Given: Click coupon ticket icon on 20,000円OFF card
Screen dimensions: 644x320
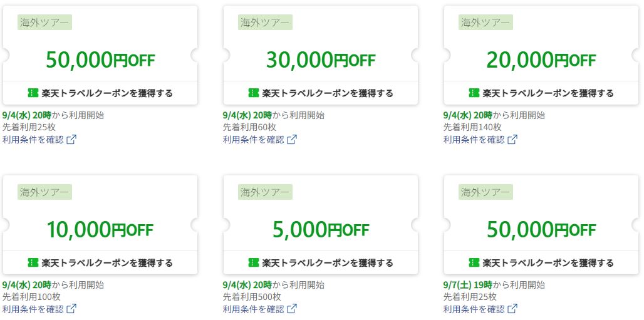Looking at the screenshot, I should pyautogui.click(x=474, y=93).
